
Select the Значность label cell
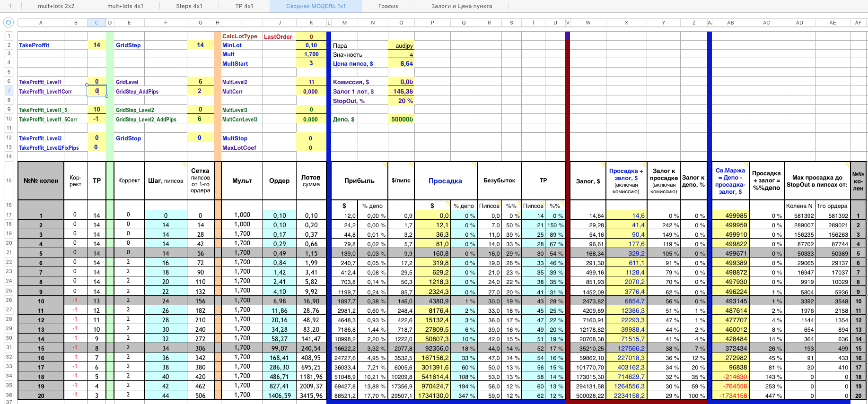tap(348, 55)
